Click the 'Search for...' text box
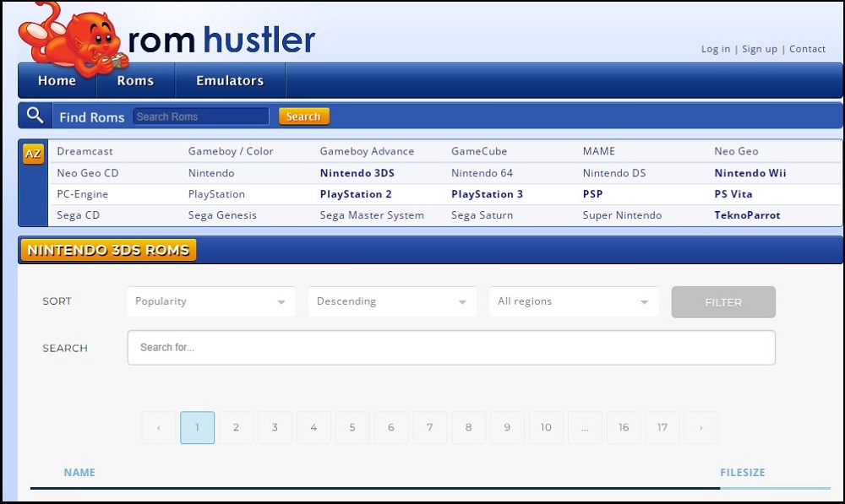The image size is (845, 504). [450, 347]
